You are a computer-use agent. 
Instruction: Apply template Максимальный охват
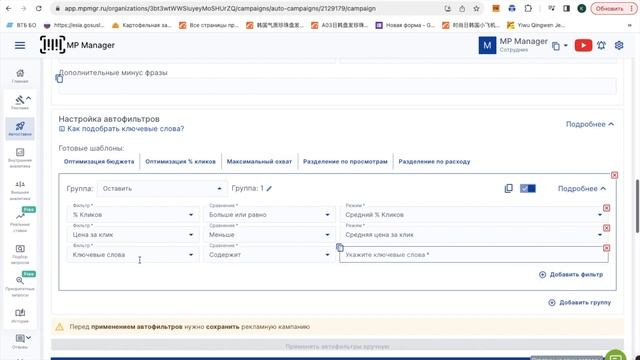(x=259, y=162)
